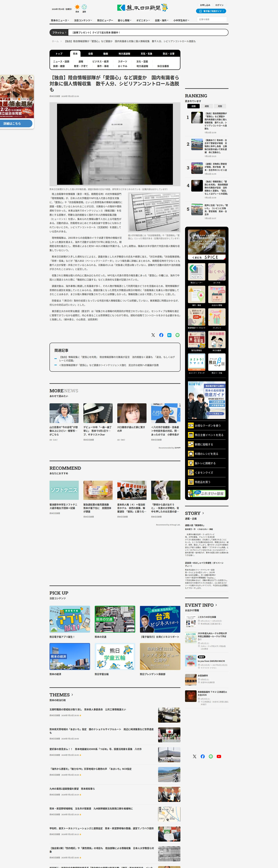Click the ログイン link
This screenshot has height=868, width=278.
click(220, 5)
